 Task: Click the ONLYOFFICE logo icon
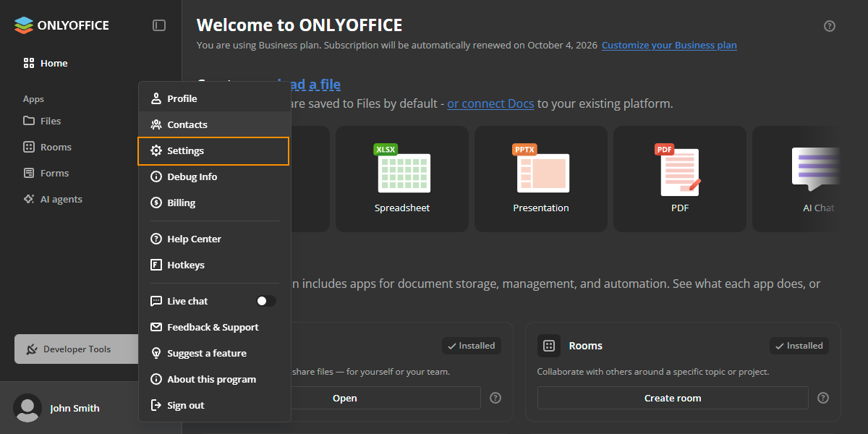[x=24, y=25]
